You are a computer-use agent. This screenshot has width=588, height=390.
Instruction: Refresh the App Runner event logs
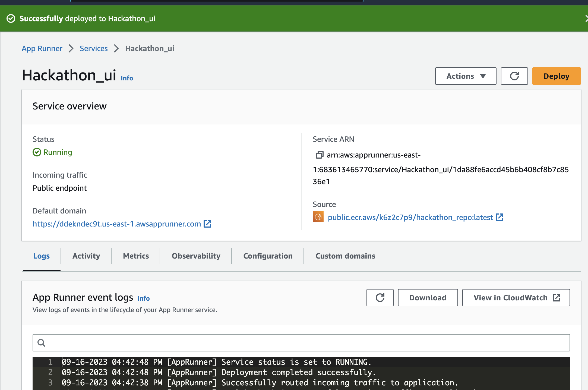point(380,298)
